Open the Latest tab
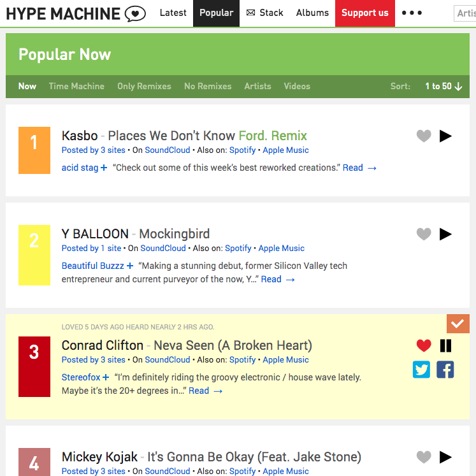This screenshot has width=476, height=476. (x=173, y=13)
